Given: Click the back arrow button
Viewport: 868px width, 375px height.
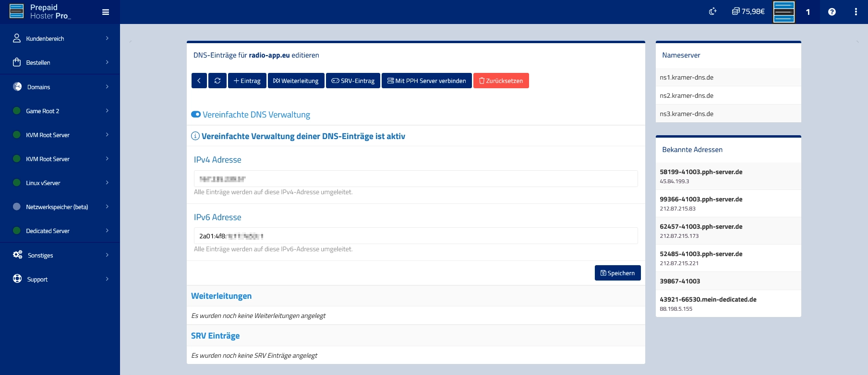Looking at the screenshot, I should (199, 81).
